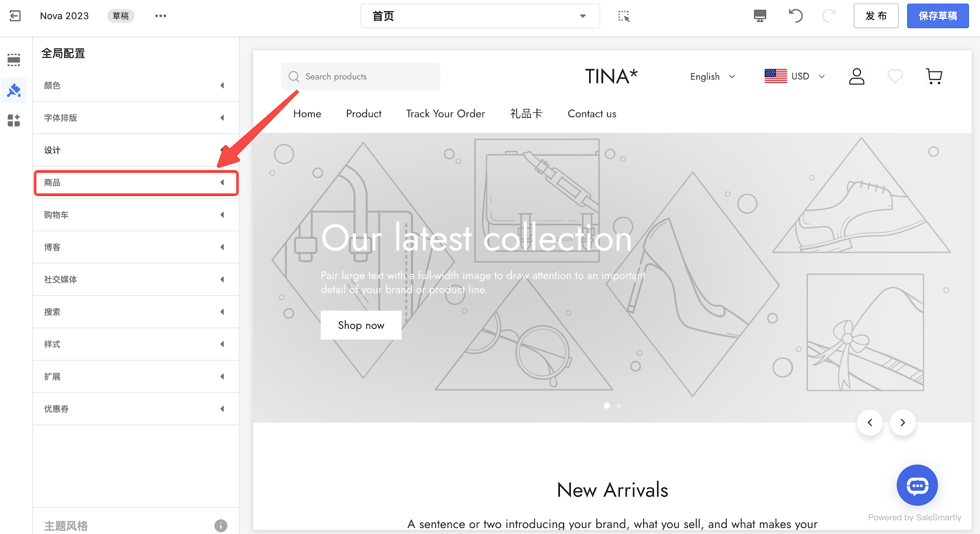This screenshot has width=980, height=534.
Task: Select the Contact us menu item
Action: pos(592,114)
